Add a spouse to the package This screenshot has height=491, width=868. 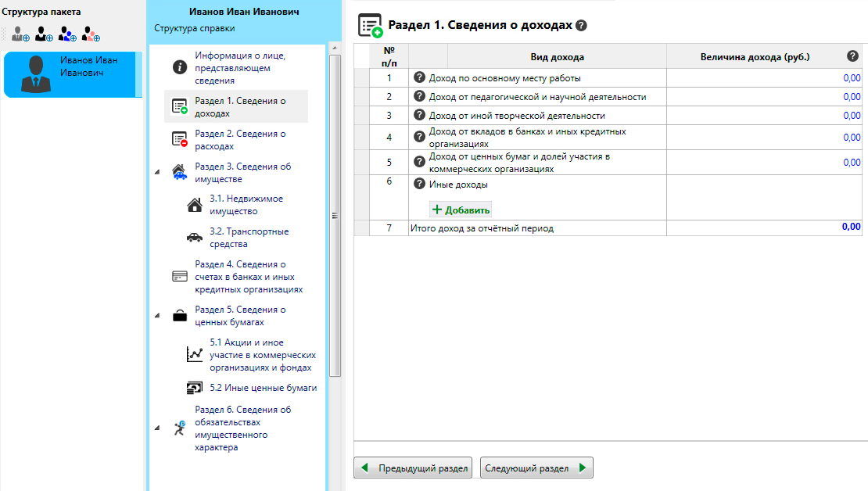pos(44,34)
